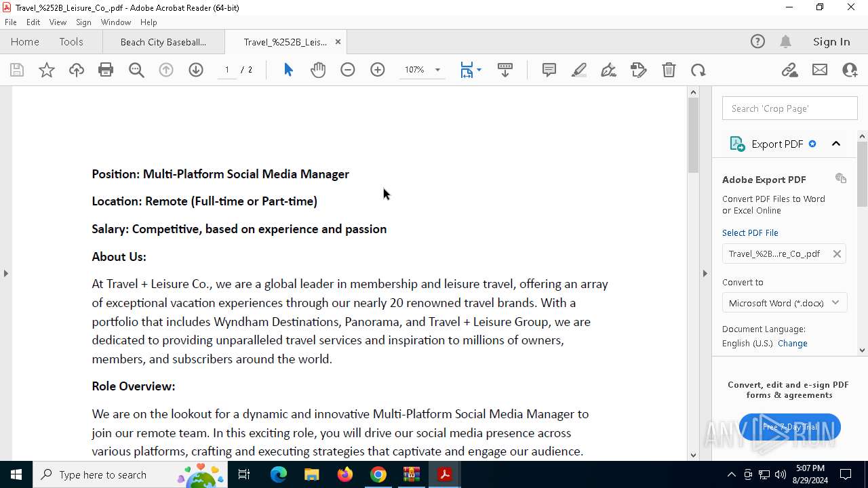Open the File menu
The height and width of the screenshot is (488, 868).
[x=11, y=22]
